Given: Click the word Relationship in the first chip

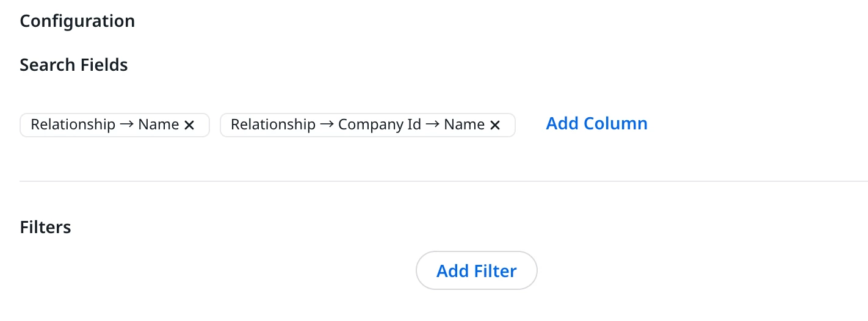Looking at the screenshot, I should 73,124.
